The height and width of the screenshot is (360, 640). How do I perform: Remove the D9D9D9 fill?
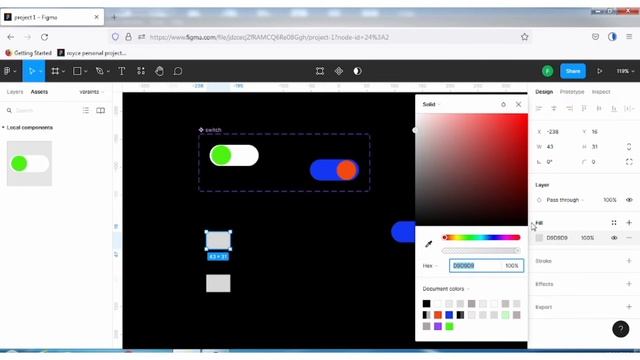[x=629, y=238]
